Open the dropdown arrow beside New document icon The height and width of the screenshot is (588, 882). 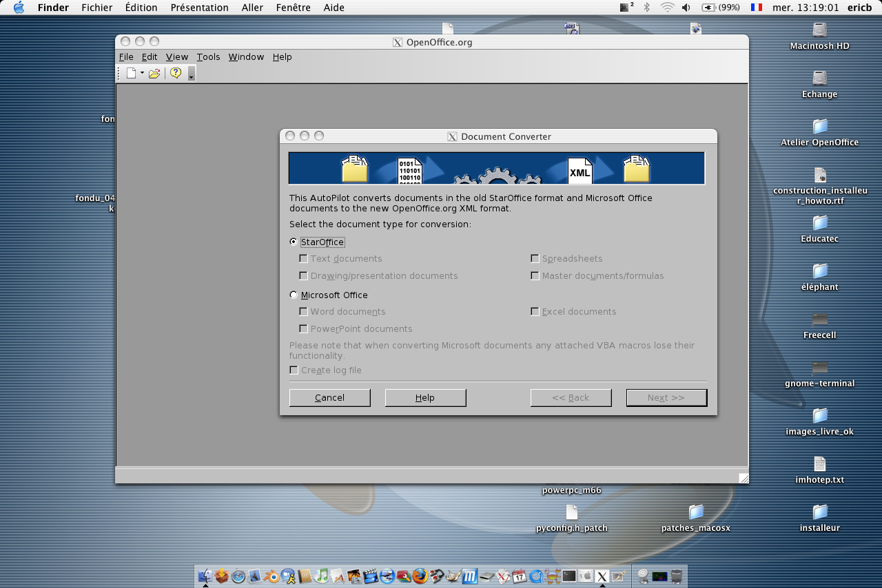point(142,73)
